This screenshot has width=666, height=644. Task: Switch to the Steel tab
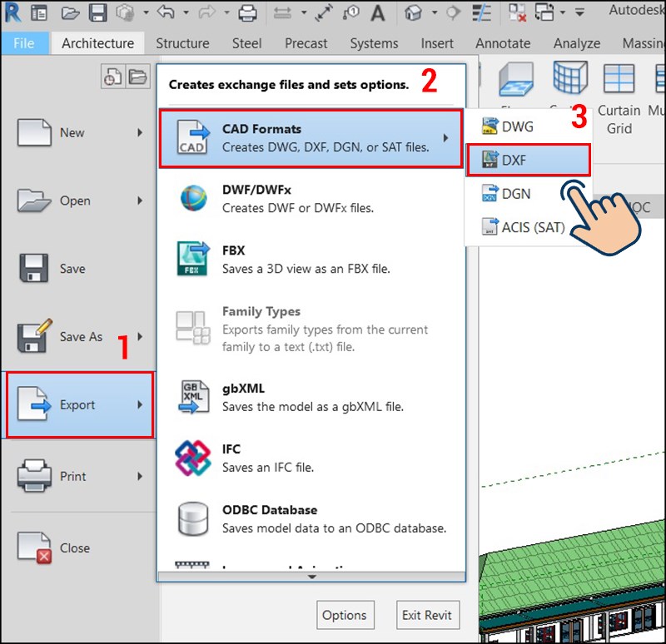(246, 43)
